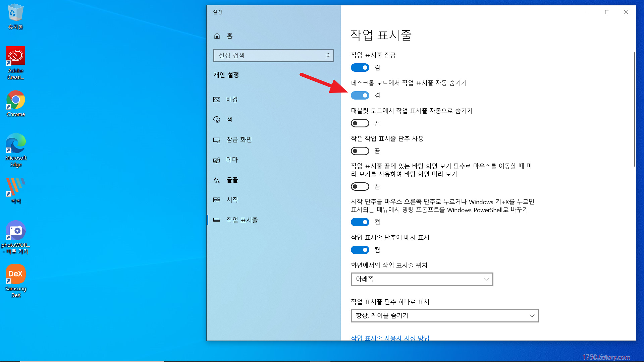Toggle 작업 표시줄 잠금 switch off

(x=360, y=68)
